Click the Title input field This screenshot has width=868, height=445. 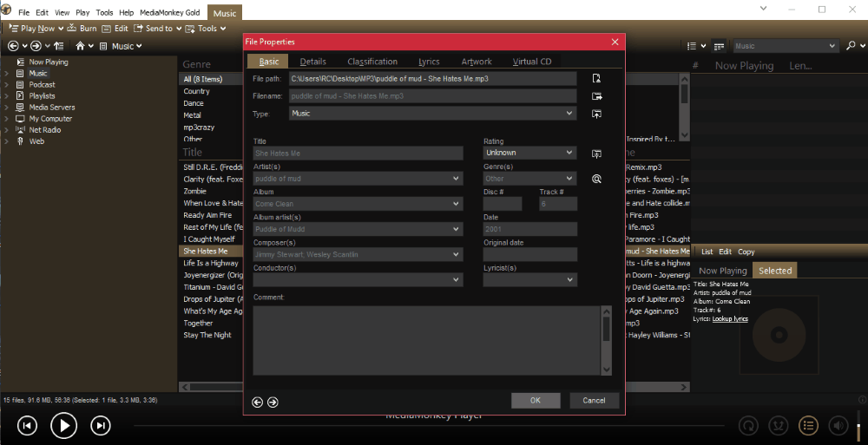click(358, 154)
